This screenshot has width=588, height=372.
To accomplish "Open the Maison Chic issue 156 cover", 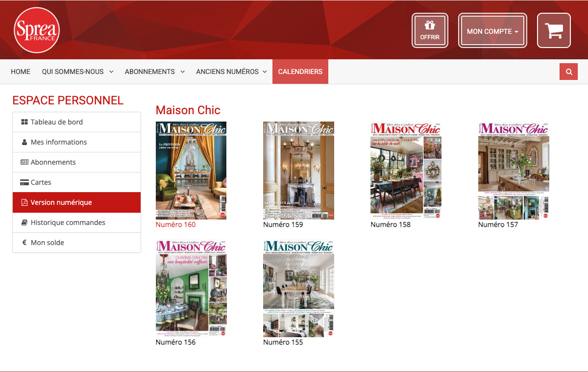I will coord(191,288).
